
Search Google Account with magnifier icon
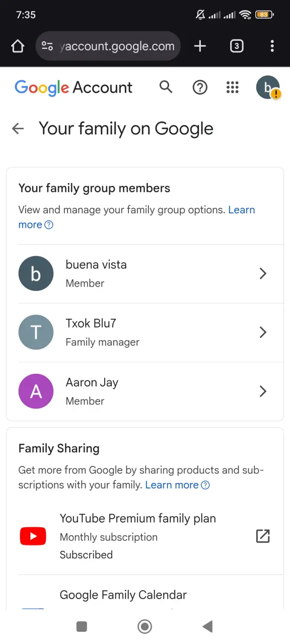pos(166,87)
